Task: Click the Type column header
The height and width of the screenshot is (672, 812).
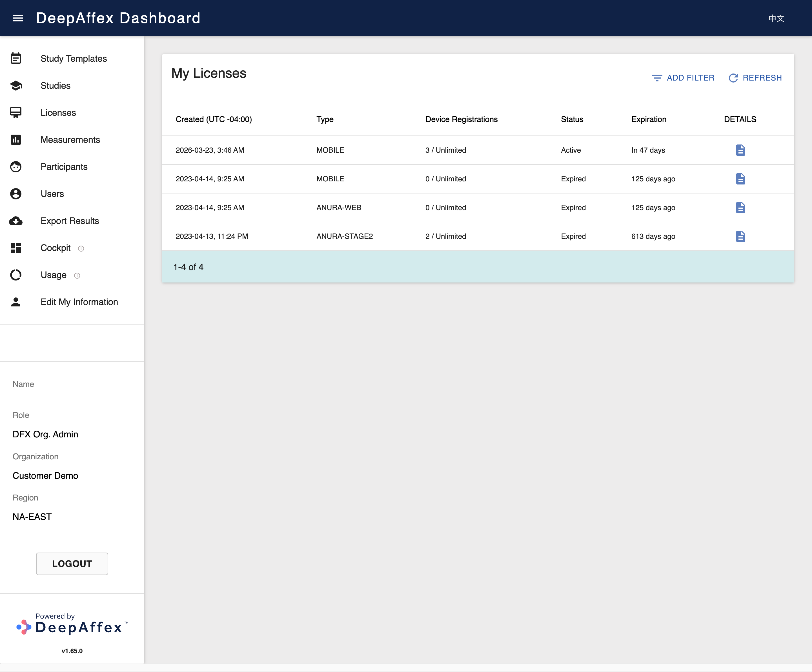Action: click(325, 119)
